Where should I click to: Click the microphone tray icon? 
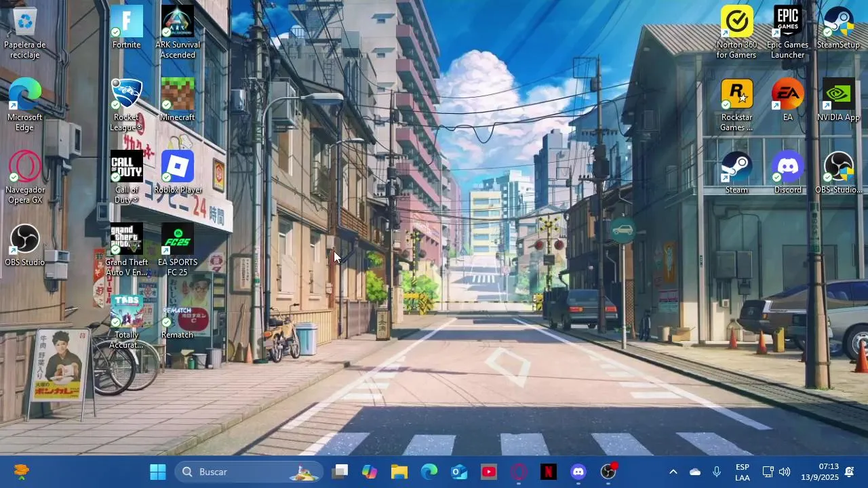point(717,472)
